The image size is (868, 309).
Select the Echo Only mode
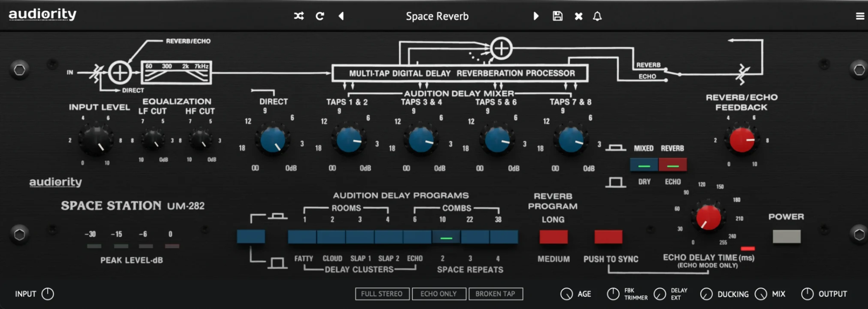(x=439, y=294)
